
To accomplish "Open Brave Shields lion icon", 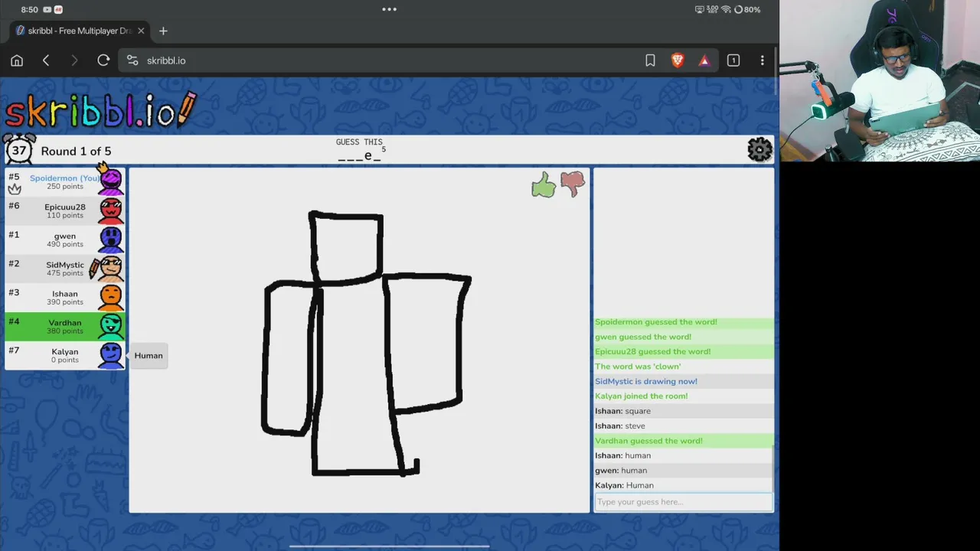I will click(678, 60).
